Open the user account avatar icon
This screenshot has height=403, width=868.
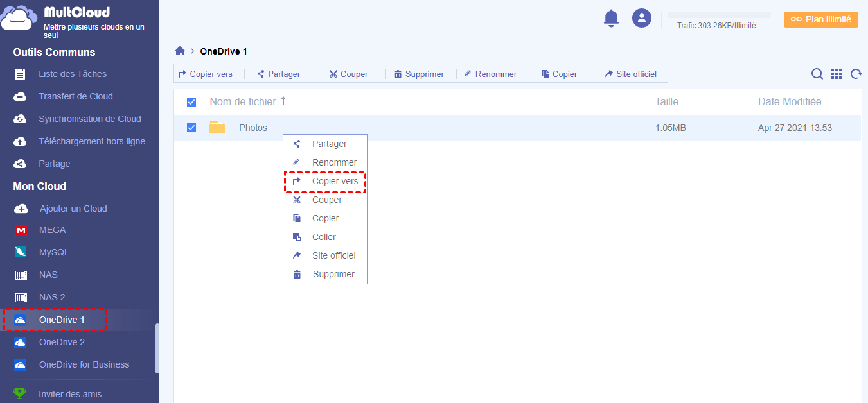pos(642,18)
